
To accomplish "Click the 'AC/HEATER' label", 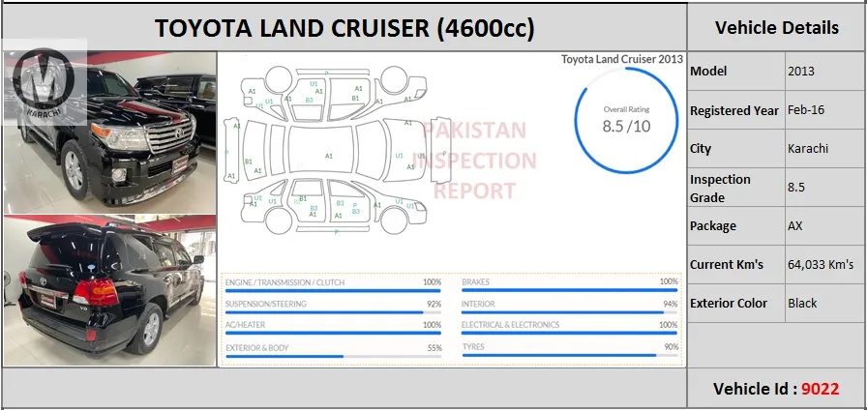I will pos(245,325).
